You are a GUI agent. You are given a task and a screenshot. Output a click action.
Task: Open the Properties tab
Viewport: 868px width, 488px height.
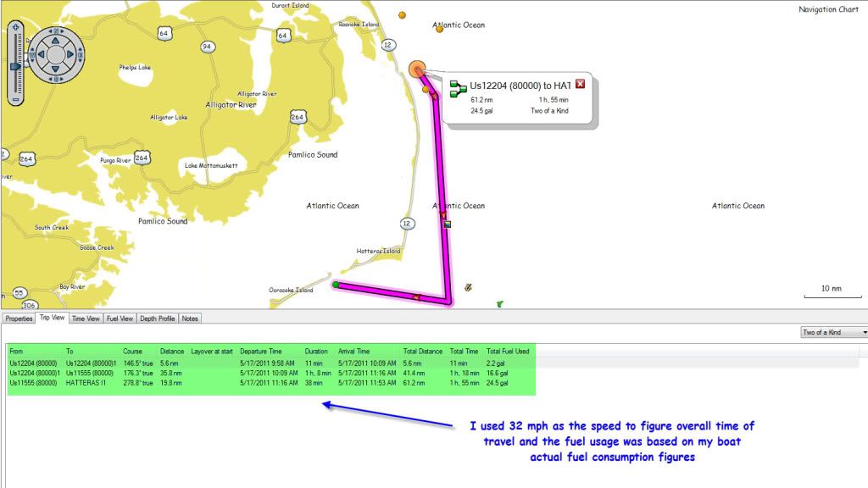coord(18,318)
